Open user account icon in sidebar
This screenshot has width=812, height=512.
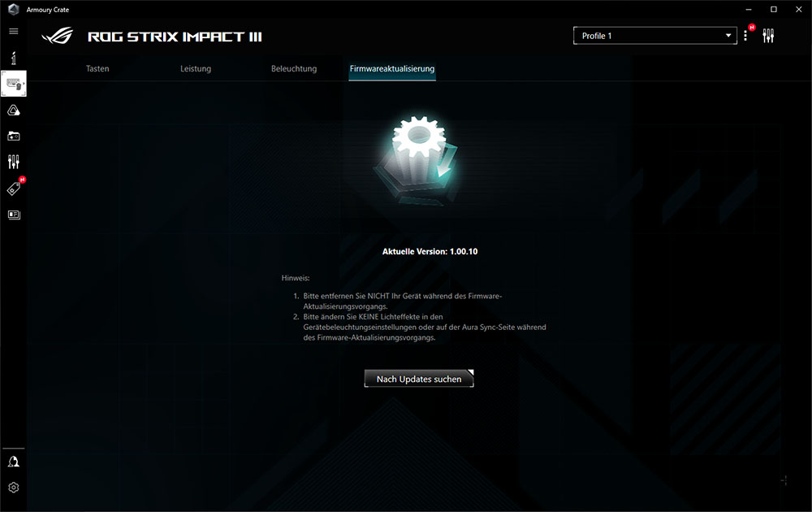[x=14, y=462]
